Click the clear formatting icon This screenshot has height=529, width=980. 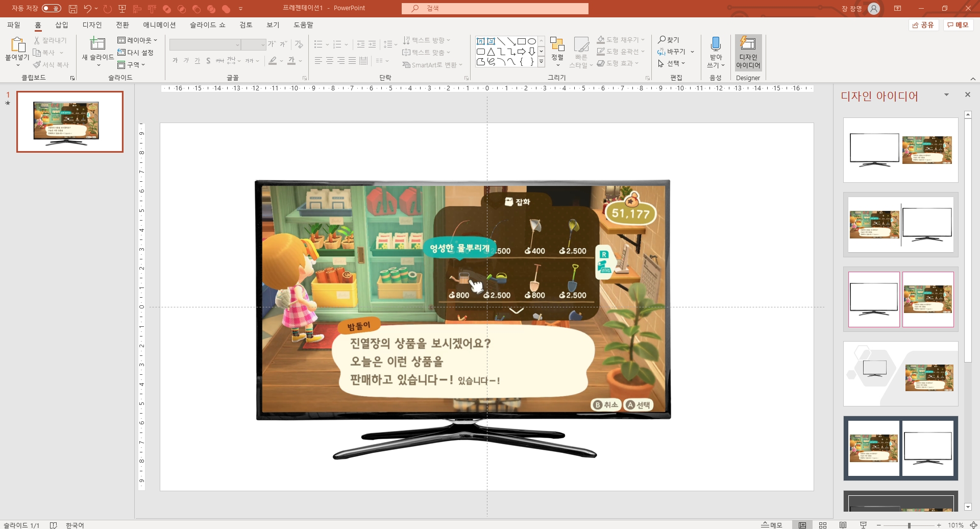click(299, 44)
